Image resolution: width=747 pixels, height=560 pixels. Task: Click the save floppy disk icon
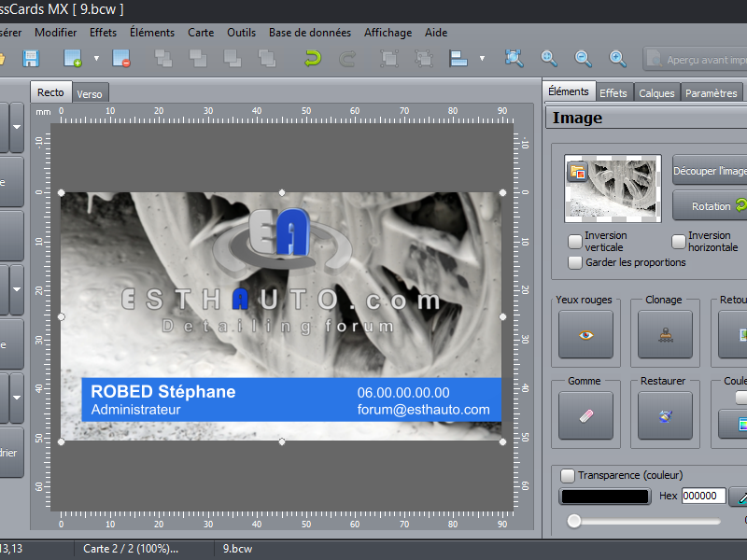[31, 59]
